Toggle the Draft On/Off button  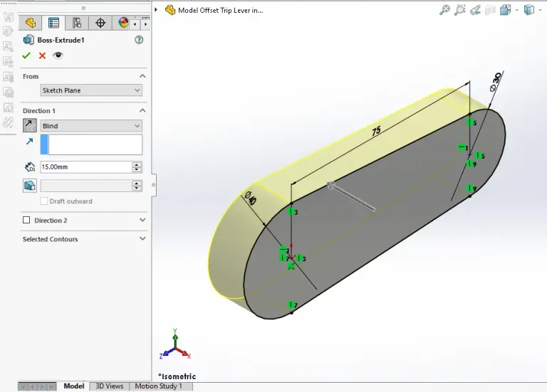point(29,185)
